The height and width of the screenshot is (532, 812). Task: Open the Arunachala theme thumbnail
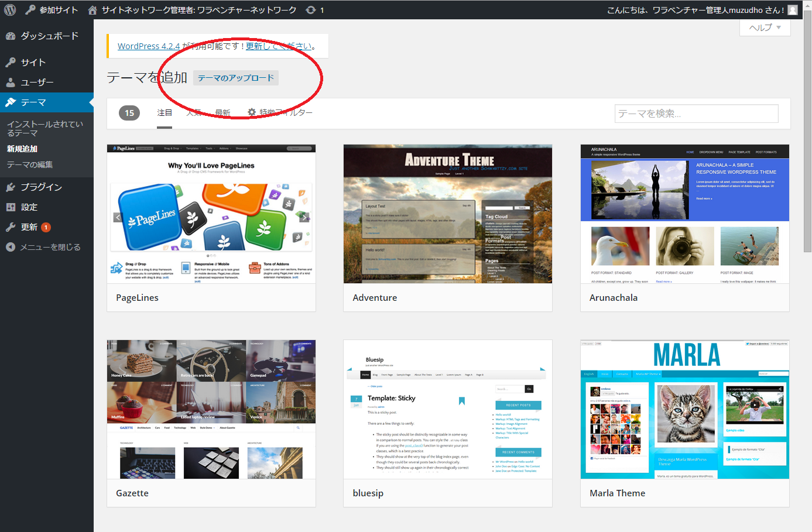[685, 214]
